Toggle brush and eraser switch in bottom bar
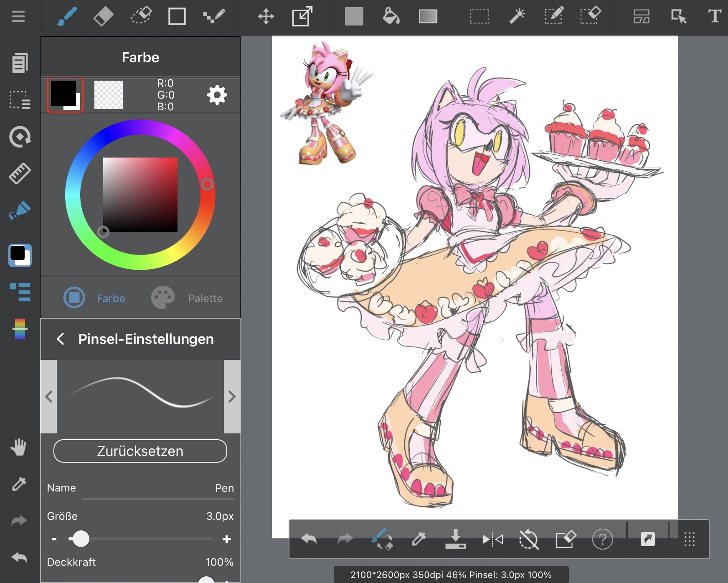The image size is (728, 583). [382, 540]
